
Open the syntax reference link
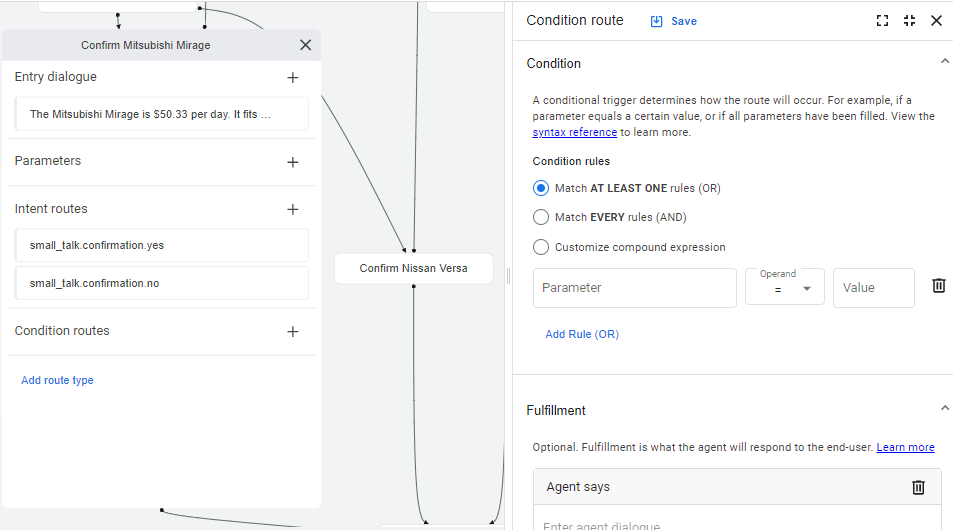[x=574, y=132]
